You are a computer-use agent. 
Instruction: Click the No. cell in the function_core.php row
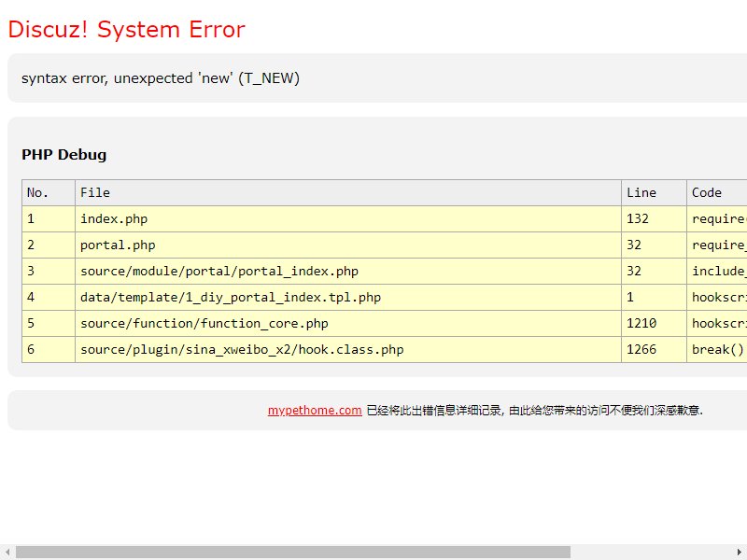pos(49,324)
